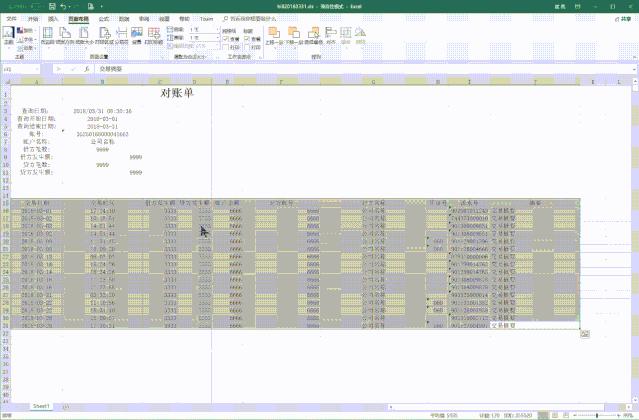Open the File (文件) menu tab
The image size is (639, 420).
pyautogui.click(x=11, y=18)
